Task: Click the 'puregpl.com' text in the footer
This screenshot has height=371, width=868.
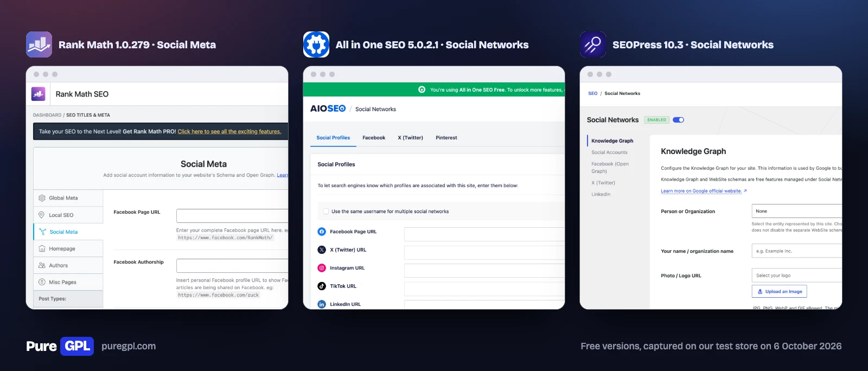Action: (129, 346)
